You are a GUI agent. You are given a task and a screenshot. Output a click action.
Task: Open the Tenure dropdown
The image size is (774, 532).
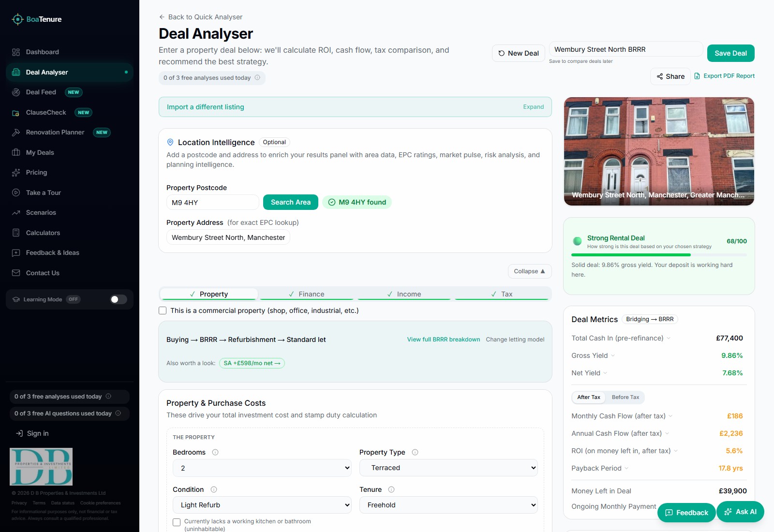pyautogui.click(x=448, y=505)
